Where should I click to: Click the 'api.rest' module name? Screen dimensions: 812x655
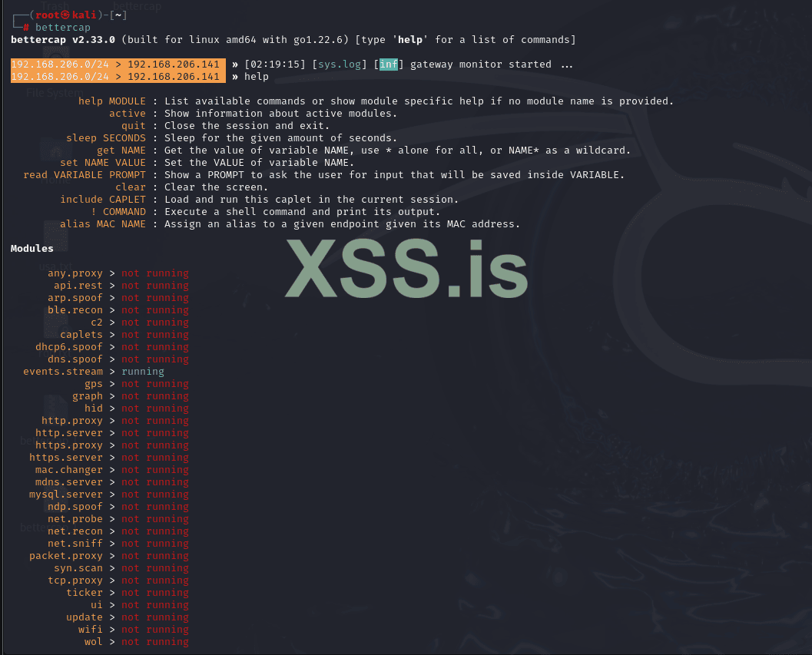pos(78,286)
